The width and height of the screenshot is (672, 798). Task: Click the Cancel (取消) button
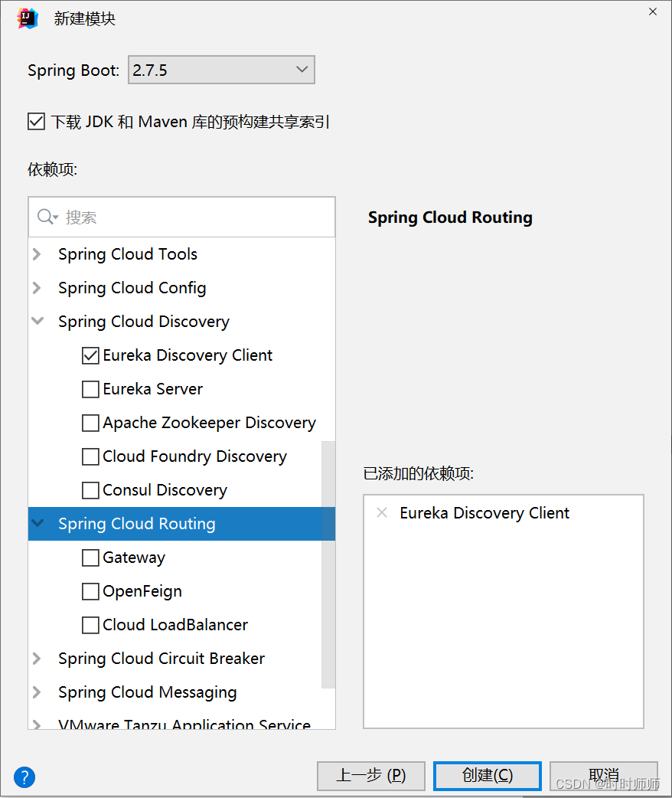pos(604,776)
